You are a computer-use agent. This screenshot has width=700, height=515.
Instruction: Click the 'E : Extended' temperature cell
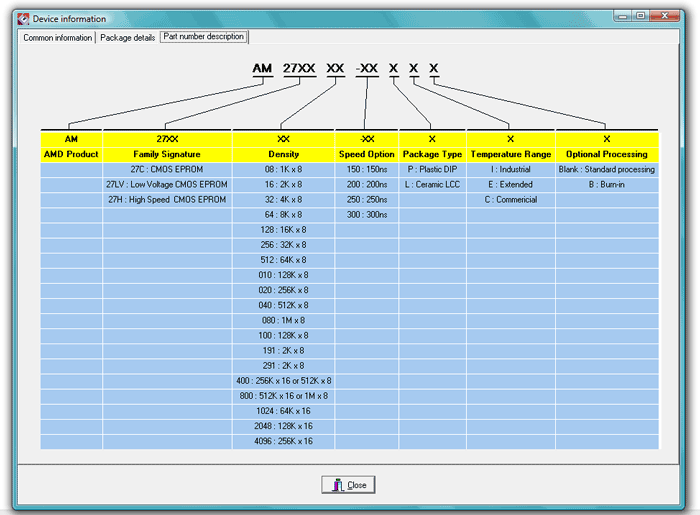click(x=511, y=184)
